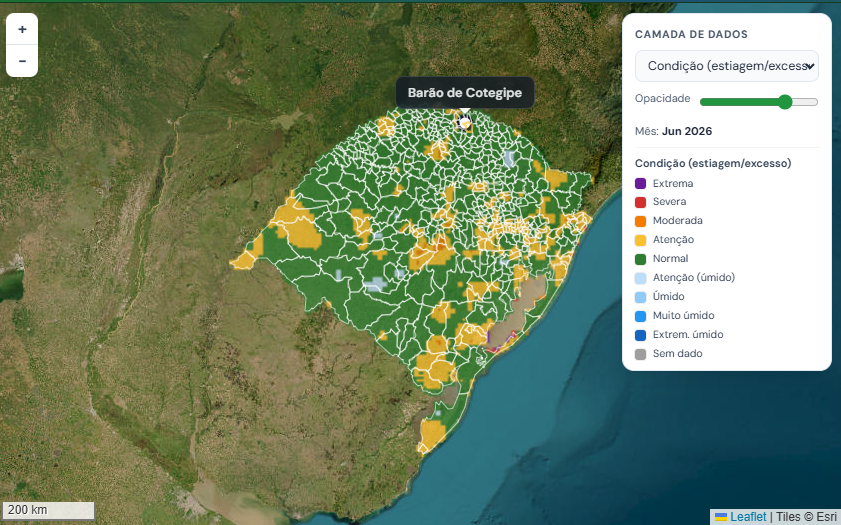Click the Atenção yellow legend swatch
The width and height of the screenshot is (841, 525).
click(640, 240)
